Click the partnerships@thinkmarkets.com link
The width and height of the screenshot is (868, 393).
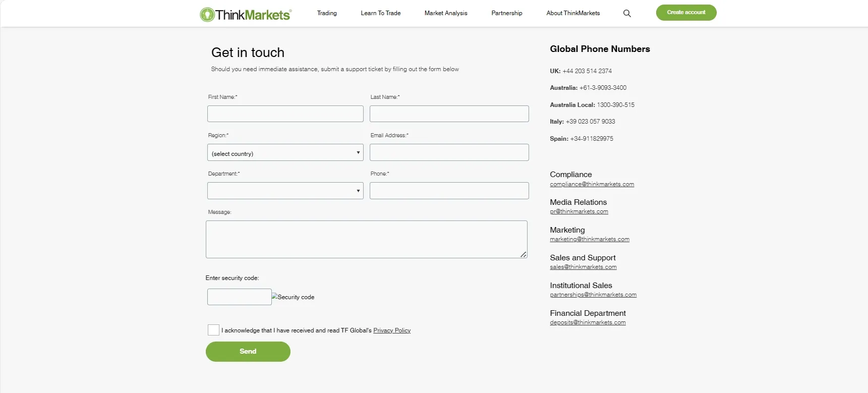pos(593,295)
